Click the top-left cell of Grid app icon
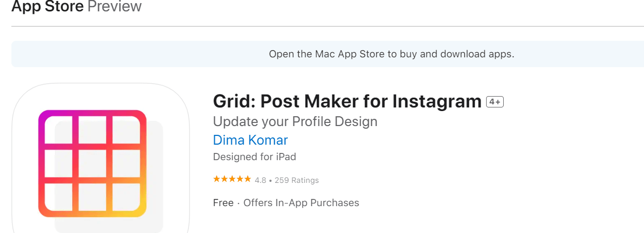This screenshot has width=644, height=233. pyautogui.click(x=58, y=129)
